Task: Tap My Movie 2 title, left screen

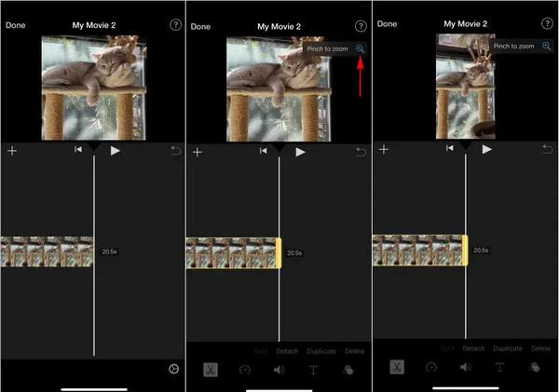Action: coord(94,25)
